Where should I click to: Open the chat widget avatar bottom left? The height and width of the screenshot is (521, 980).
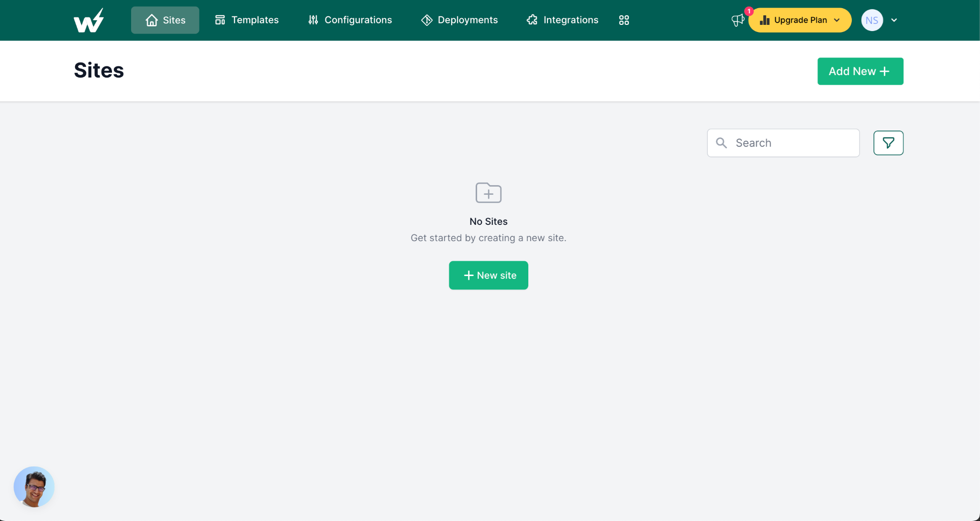point(34,487)
